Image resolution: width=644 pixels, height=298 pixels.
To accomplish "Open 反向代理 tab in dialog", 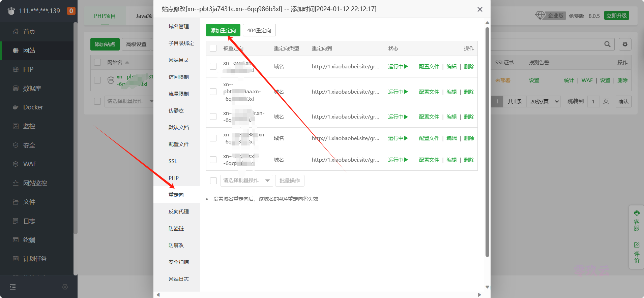I will (x=179, y=211).
